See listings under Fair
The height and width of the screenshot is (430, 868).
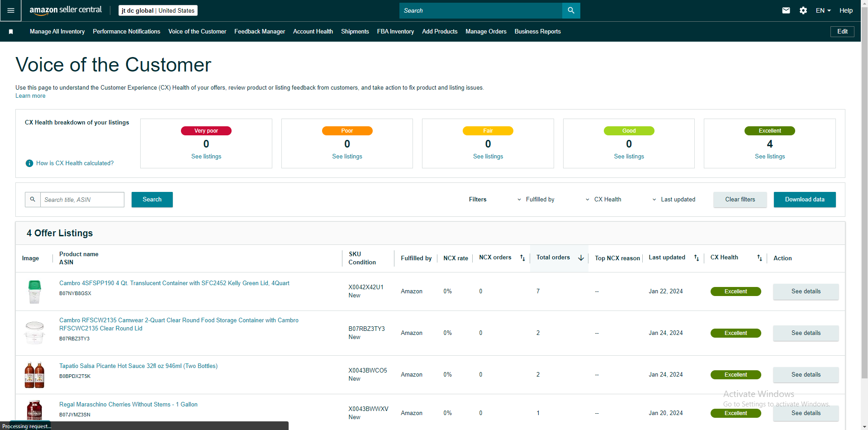click(x=488, y=157)
